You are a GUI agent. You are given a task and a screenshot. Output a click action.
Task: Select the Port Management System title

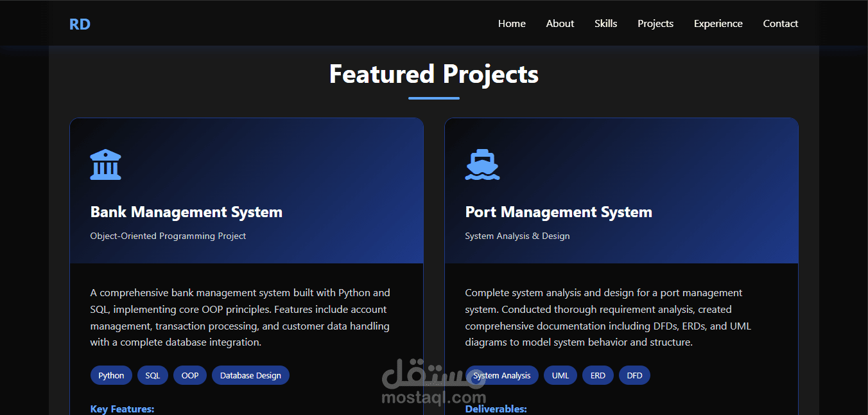[559, 212]
